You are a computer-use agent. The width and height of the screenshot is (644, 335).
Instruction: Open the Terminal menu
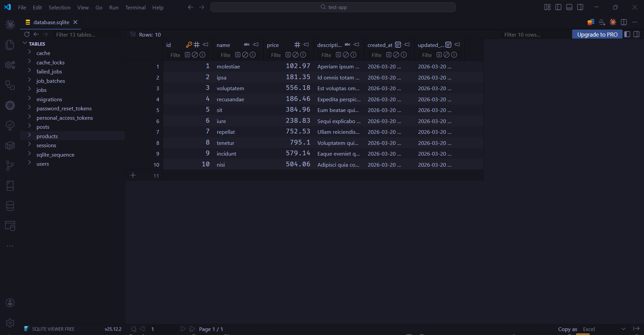[135, 7]
